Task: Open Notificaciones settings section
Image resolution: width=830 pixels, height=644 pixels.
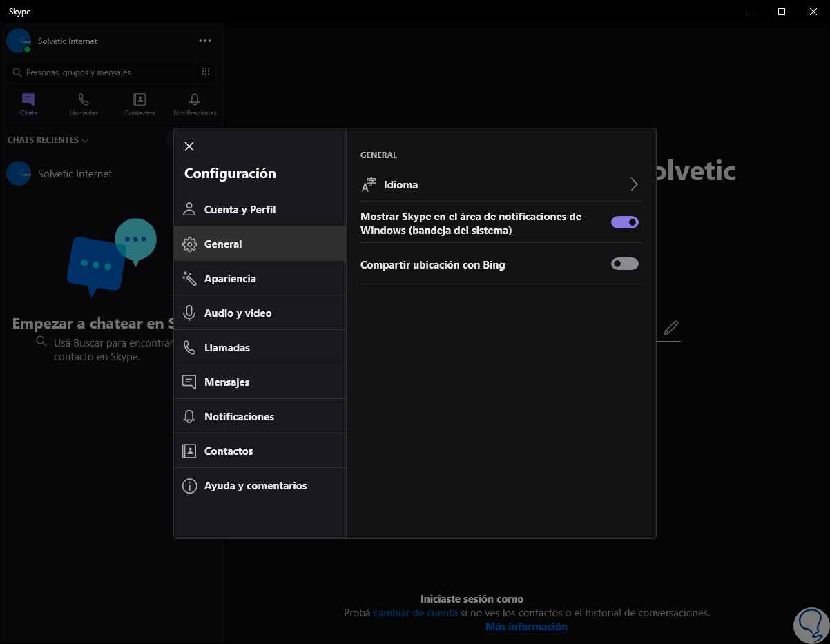Action: [260, 416]
